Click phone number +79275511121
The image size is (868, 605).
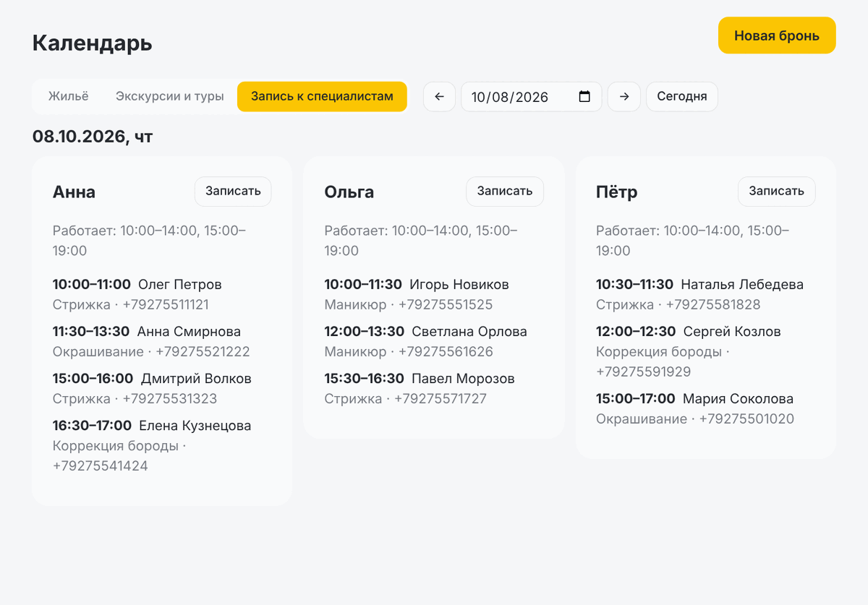point(166,305)
